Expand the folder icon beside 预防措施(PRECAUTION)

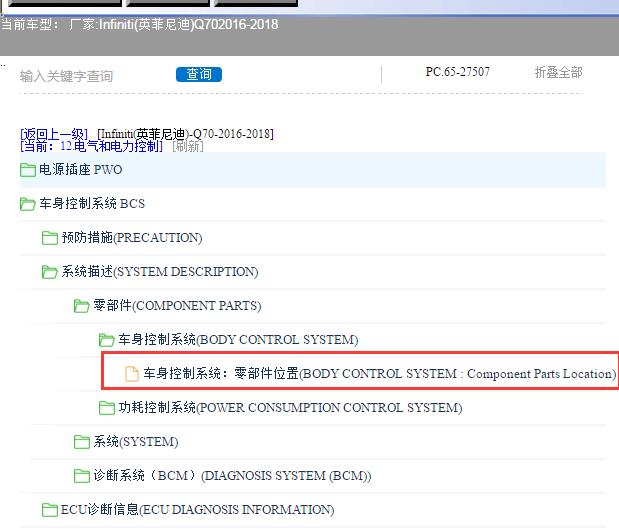point(50,238)
